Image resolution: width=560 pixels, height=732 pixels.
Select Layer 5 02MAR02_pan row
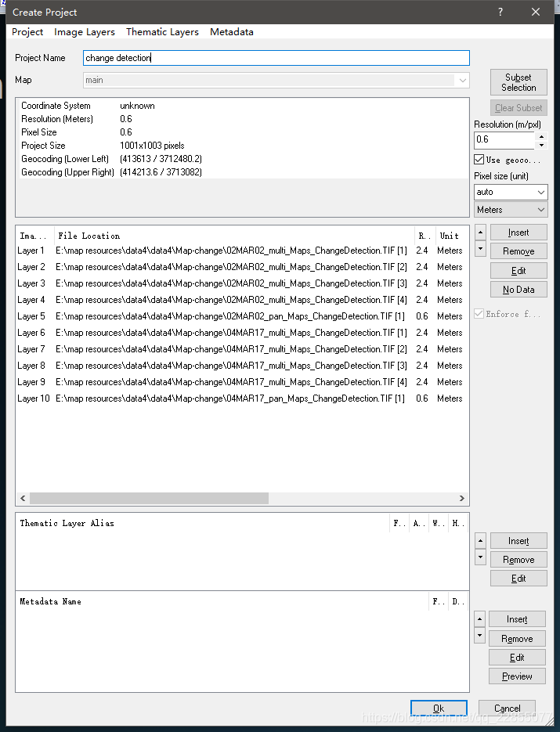pyautogui.click(x=240, y=316)
